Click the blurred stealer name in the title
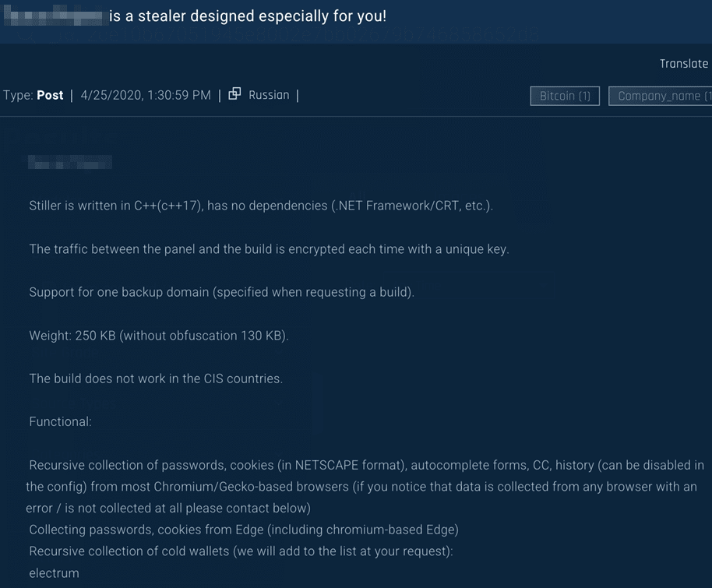Viewport: 712px width, 588px height. coord(55,16)
